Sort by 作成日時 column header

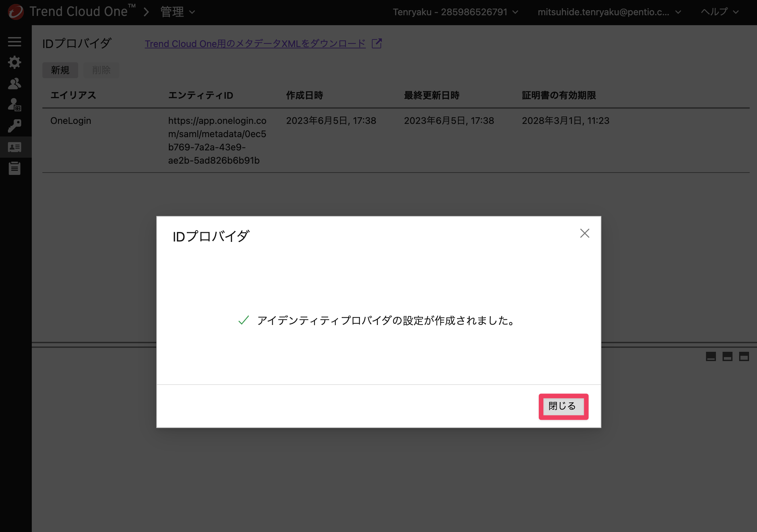point(304,95)
